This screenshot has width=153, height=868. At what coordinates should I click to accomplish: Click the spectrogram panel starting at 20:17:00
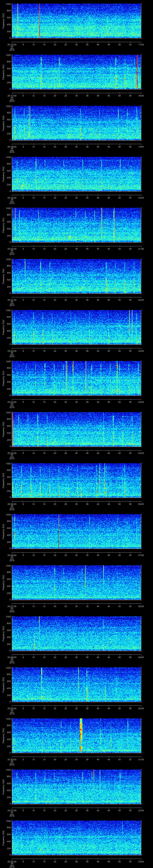coord(76,72)
